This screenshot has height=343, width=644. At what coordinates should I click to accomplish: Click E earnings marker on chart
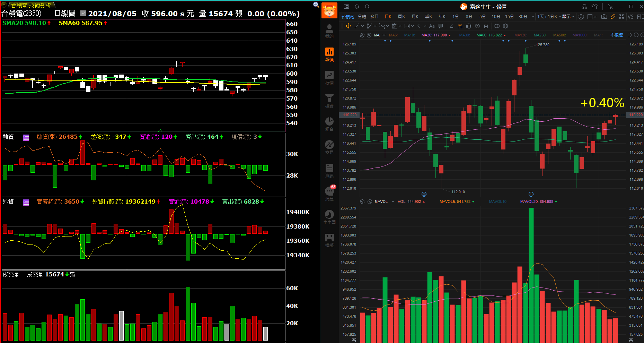click(x=531, y=194)
